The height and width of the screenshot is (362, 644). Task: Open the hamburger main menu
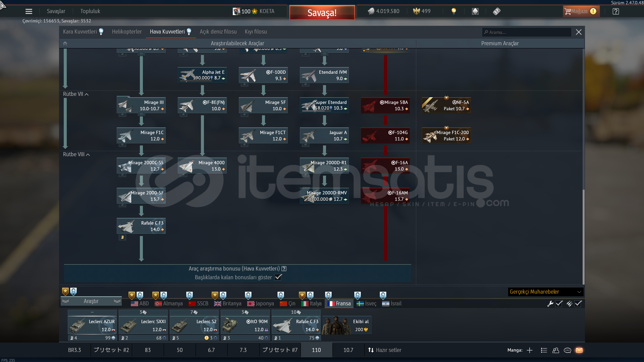tap(29, 11)
